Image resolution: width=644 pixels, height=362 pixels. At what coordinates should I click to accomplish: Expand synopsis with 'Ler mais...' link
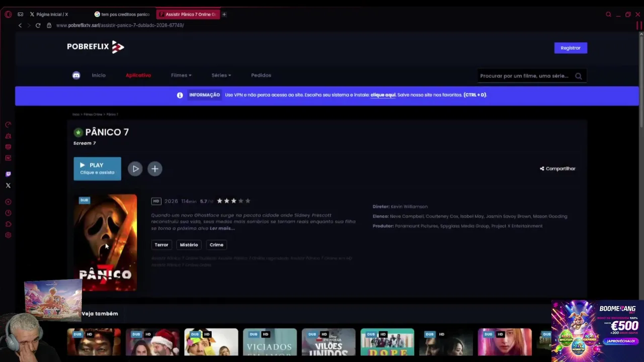pyautogui.click(x=222, y=228)
